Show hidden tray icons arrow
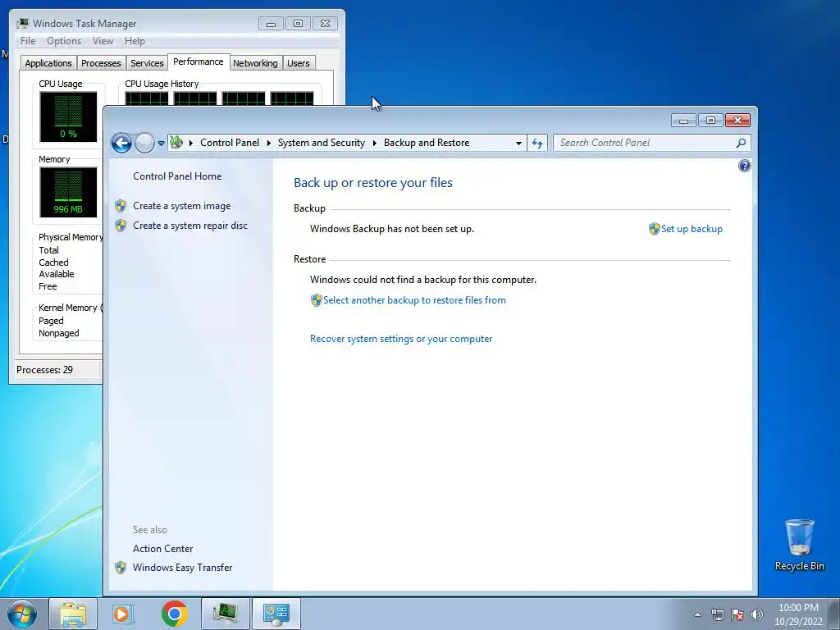The image size is (840, 630). tap(697, 614)
